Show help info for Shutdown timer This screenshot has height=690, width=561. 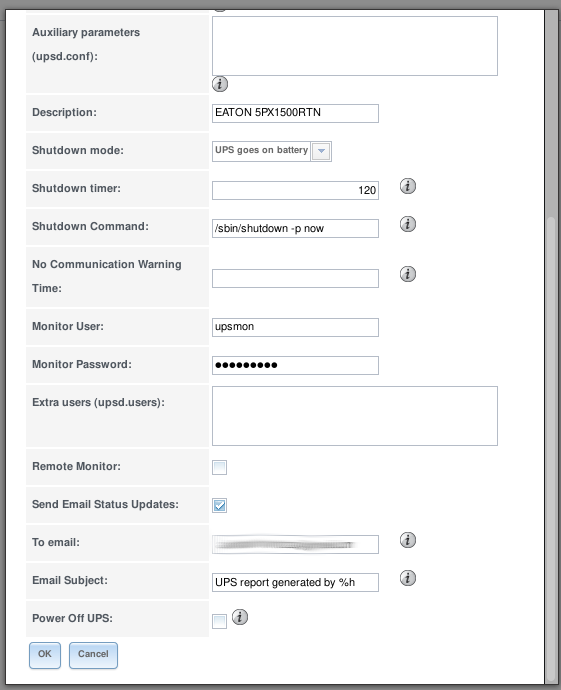[408, 186]
